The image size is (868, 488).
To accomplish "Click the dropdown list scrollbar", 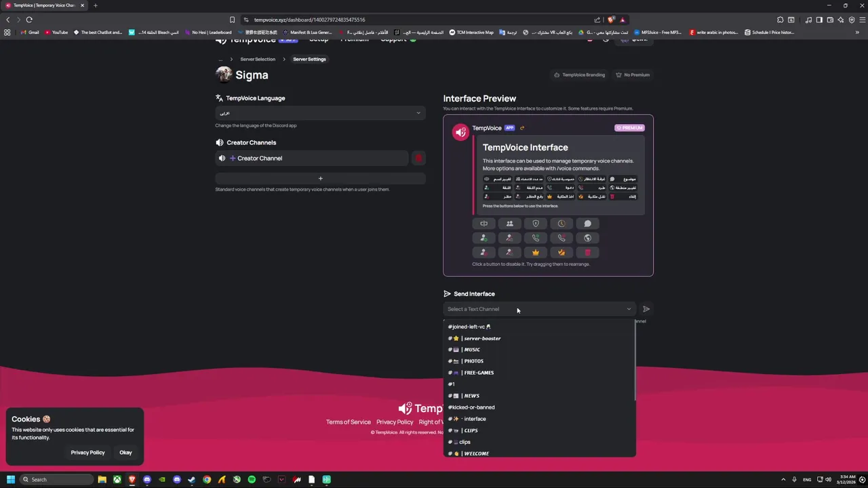I will [635, 361].
